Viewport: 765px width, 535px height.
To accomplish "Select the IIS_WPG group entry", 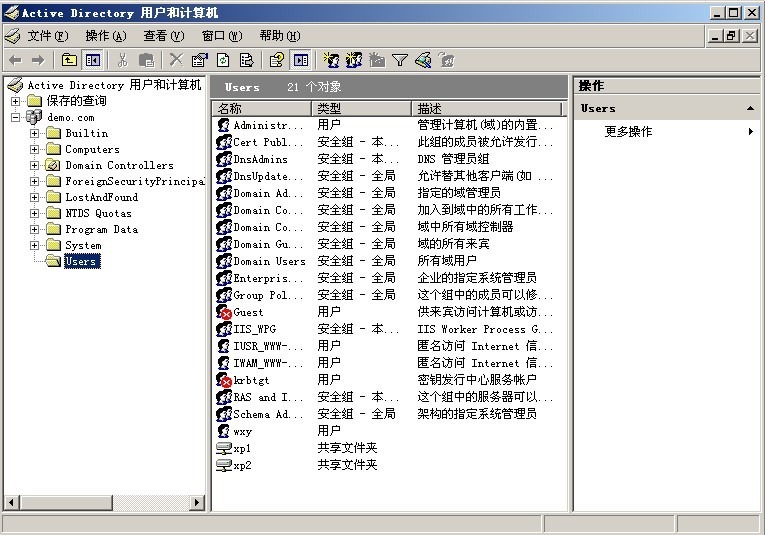I will pyautogui.click(x=255, y=329).
